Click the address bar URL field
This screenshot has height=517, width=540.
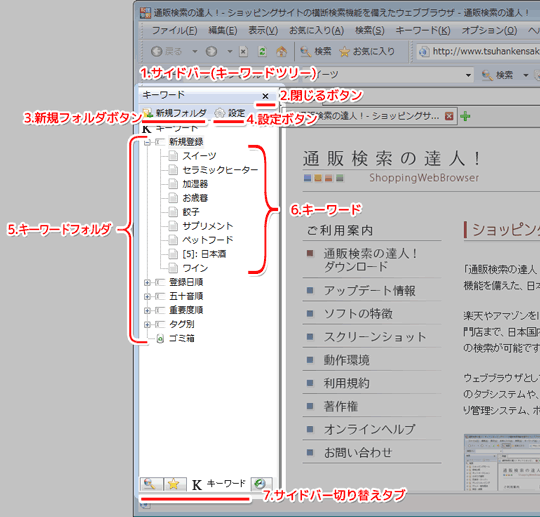point(478,52)
